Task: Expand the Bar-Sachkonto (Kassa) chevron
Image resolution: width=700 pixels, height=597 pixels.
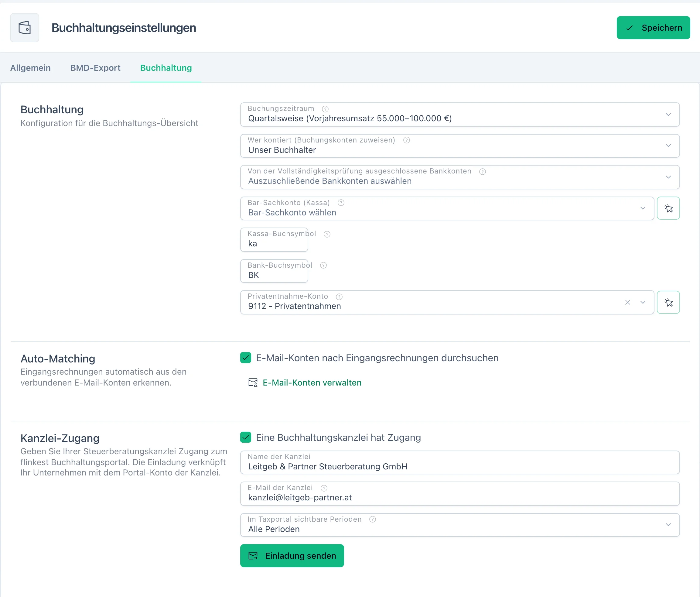Action: click(643, 208)
